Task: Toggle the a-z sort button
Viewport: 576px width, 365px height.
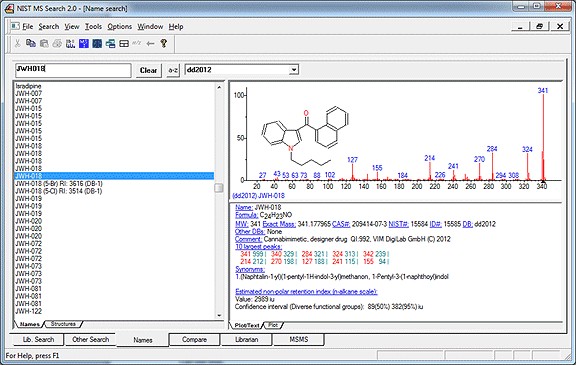Action: pyautogui.click(x=173, y=70)
